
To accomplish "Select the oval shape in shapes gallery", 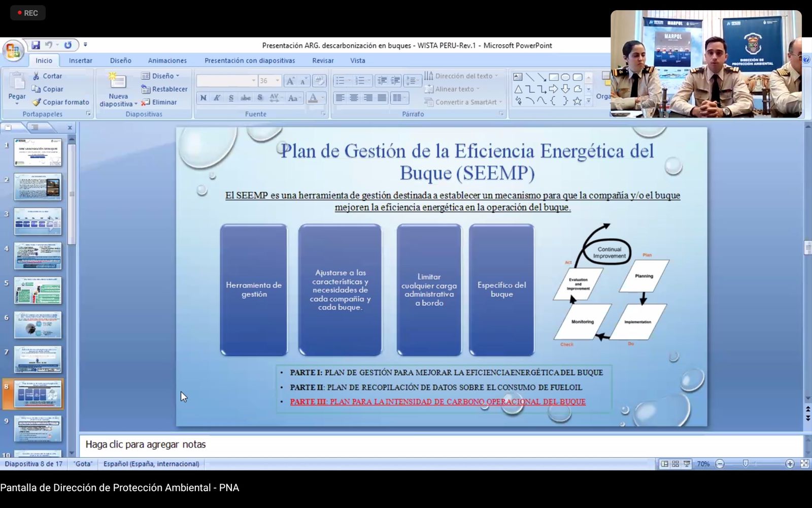I will coord(565,77).
